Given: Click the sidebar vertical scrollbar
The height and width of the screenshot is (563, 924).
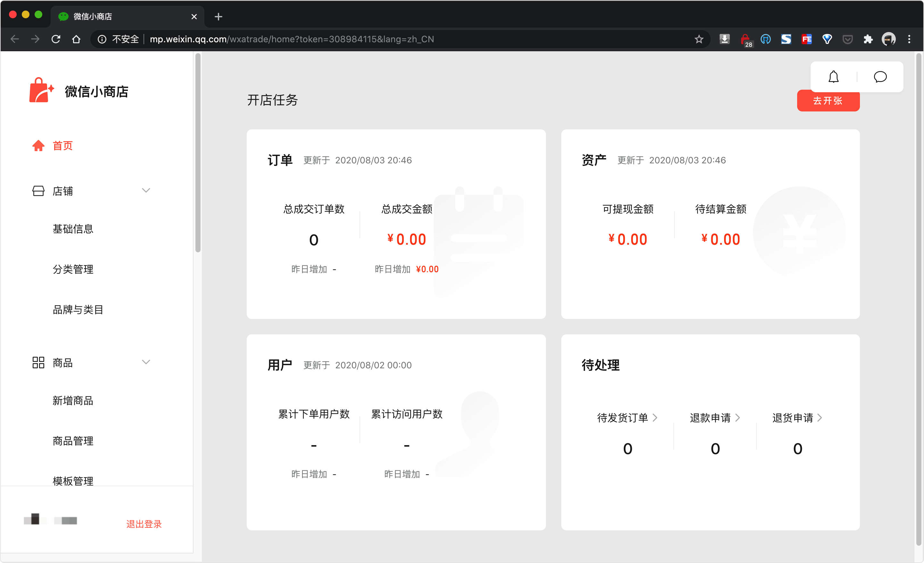Looking at the screenshot, I should coord(198,153).
